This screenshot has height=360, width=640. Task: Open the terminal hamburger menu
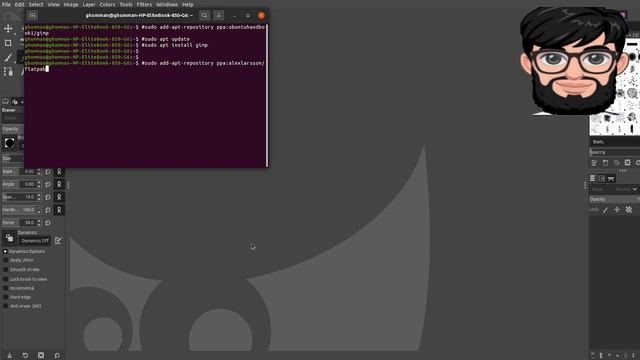point(219,16)
